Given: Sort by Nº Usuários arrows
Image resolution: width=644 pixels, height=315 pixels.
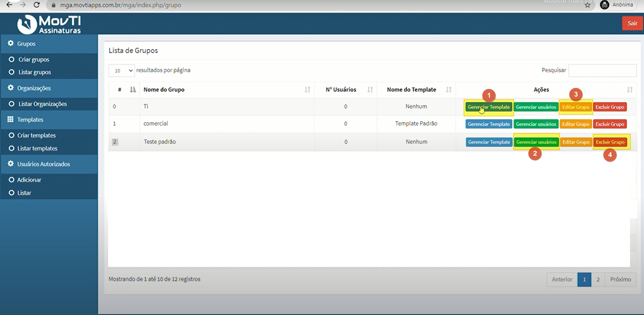Looking at the screenshot, I should pos(370,89).
